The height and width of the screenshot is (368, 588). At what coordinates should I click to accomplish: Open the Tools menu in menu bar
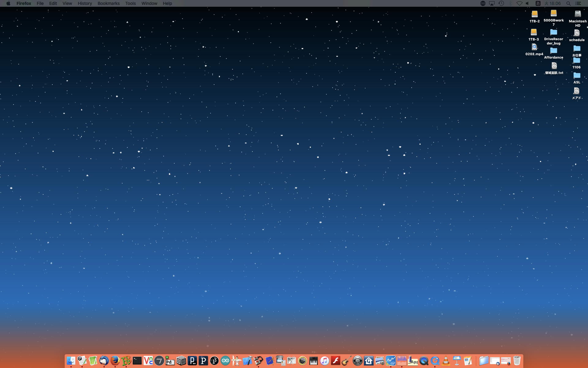[x=130, y=3]
